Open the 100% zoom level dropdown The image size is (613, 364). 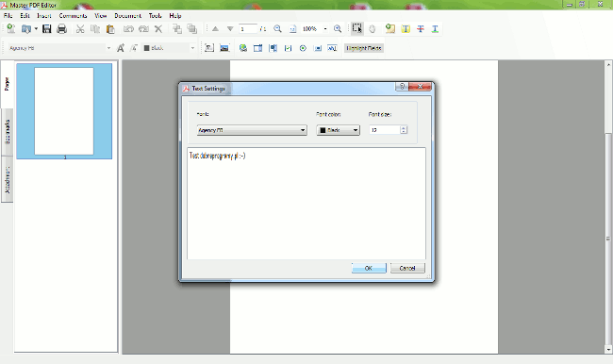[324, 28]
